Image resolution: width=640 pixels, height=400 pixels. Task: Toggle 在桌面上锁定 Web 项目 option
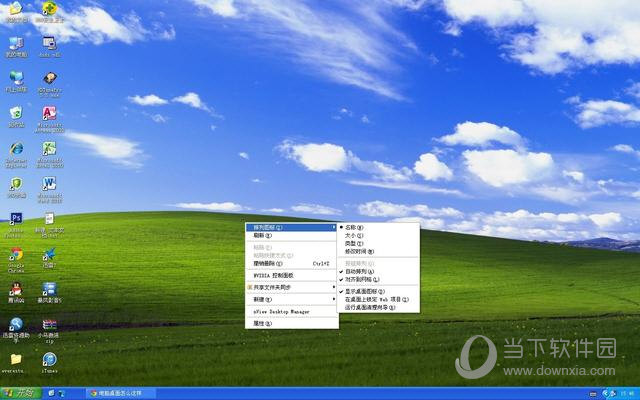point(378,300)
